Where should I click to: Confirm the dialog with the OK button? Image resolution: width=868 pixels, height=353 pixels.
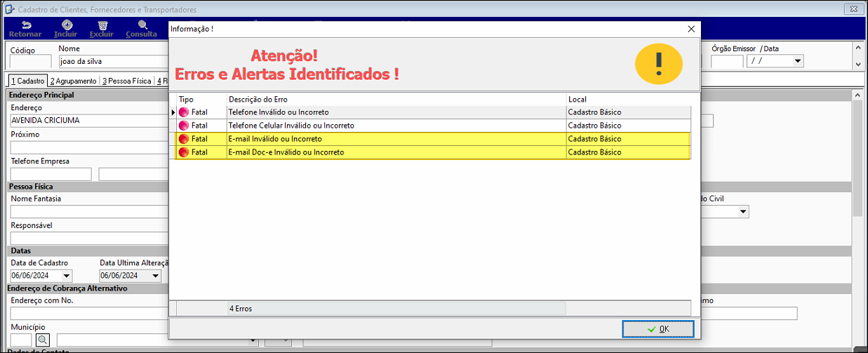click(658, 328)
